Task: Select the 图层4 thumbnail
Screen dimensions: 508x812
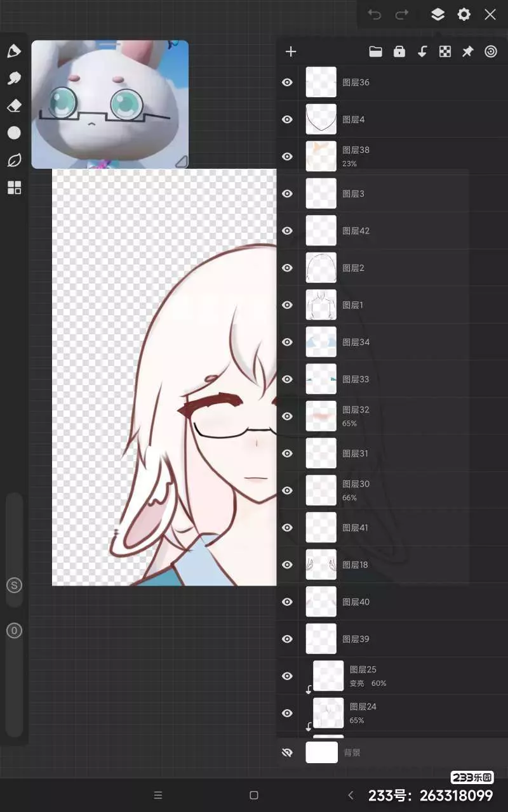Action: pyautogui.click(x=321, y=119)
